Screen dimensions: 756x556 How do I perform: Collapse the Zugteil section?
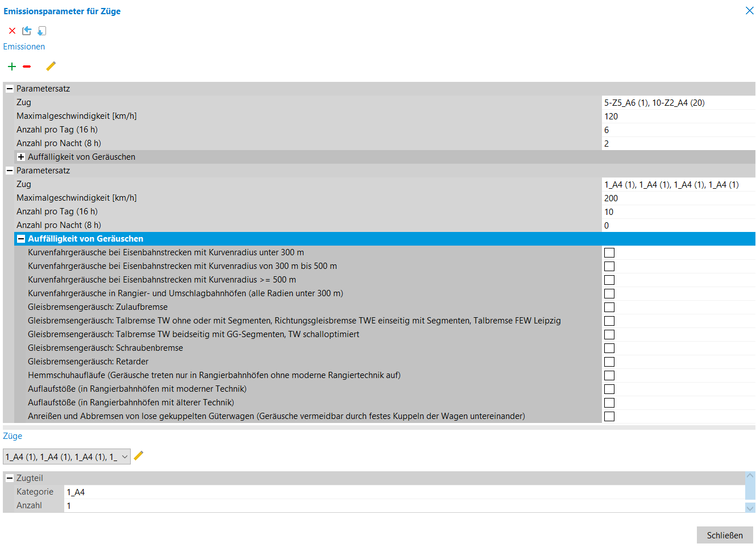click(x=9, y=478)
